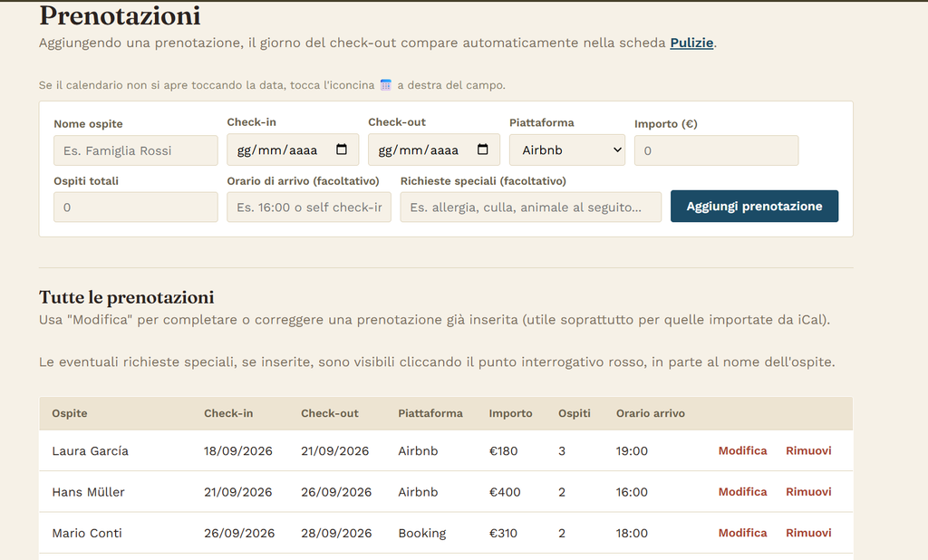
Task: Focus the Richieste speciali input field
Action: point(530,208)
